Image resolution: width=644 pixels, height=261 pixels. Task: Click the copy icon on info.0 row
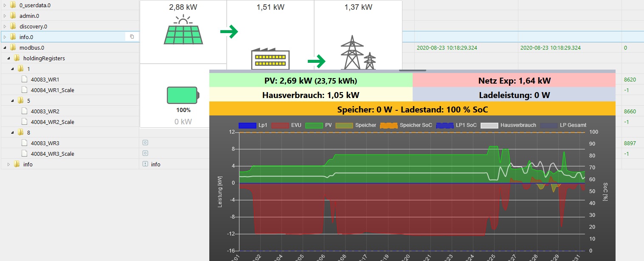pos(132,37)
